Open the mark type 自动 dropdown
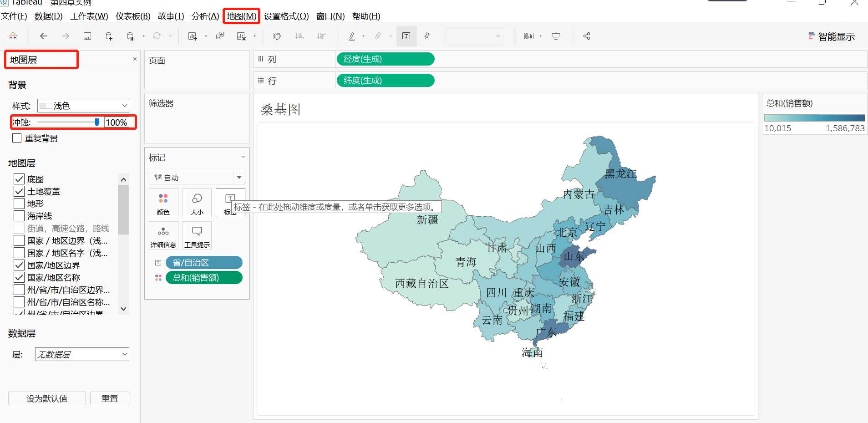 197,178
